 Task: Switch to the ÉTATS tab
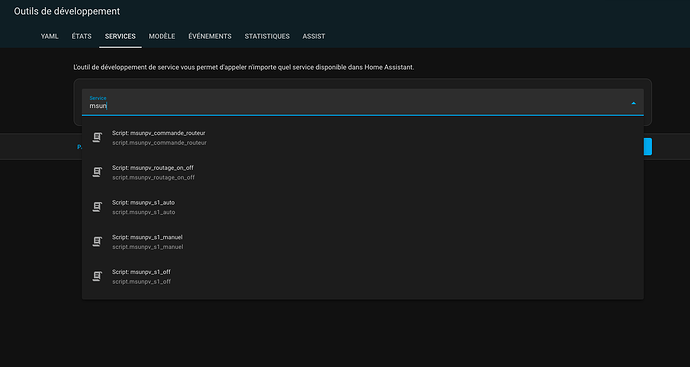click(x=81, y=37)
